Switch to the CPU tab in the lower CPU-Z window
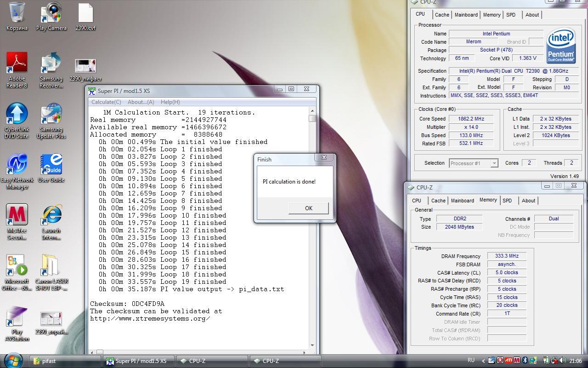The height and width of the screenshot is (368, 588). [x=417, y=201]
